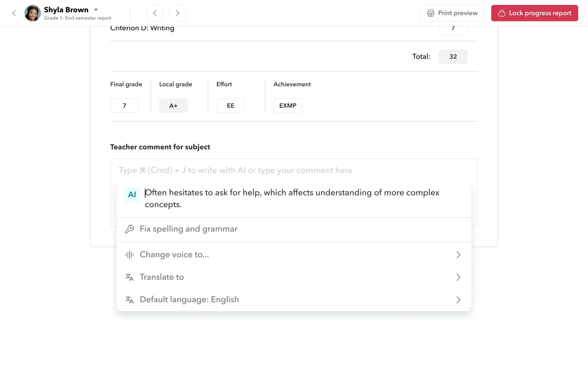Click the voice waveform icon for Change voice
Viewport: 588px width, 368px height.
tap(130, 255)
